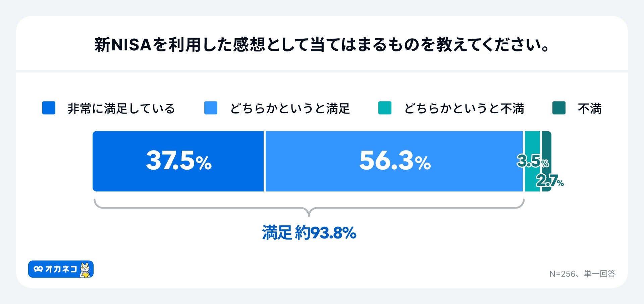Click the 満足 約93.8% summary text

(309, 232)
